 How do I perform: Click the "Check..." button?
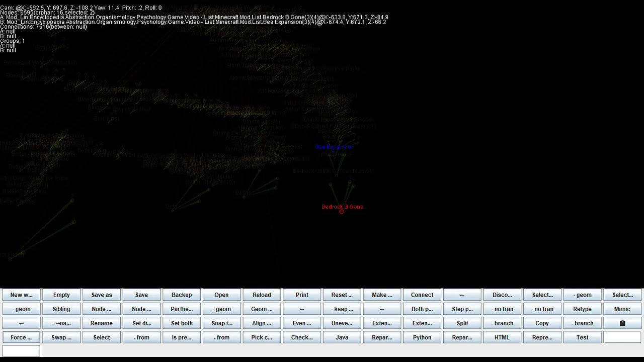click(x=302, y=337)
